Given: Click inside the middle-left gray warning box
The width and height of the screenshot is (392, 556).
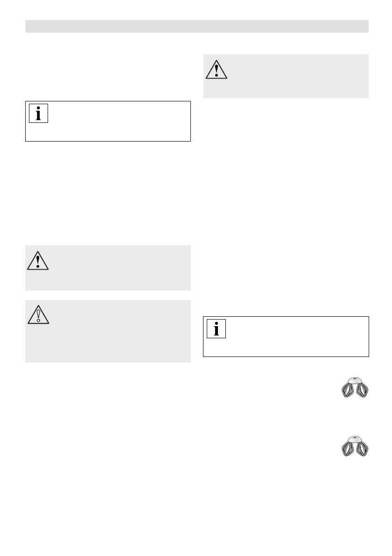Looking at the screenshot, I should tap(117, 268).
